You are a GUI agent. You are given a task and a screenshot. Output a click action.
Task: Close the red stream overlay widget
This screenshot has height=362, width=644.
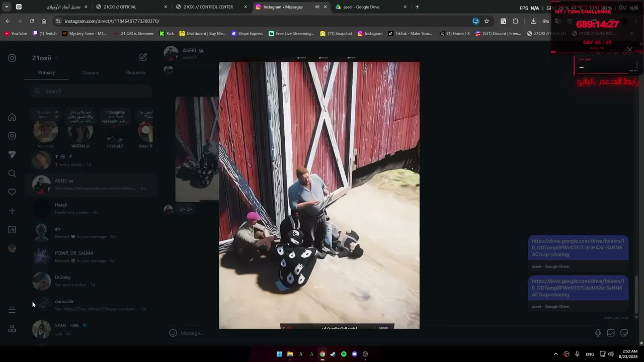(629, 49)
